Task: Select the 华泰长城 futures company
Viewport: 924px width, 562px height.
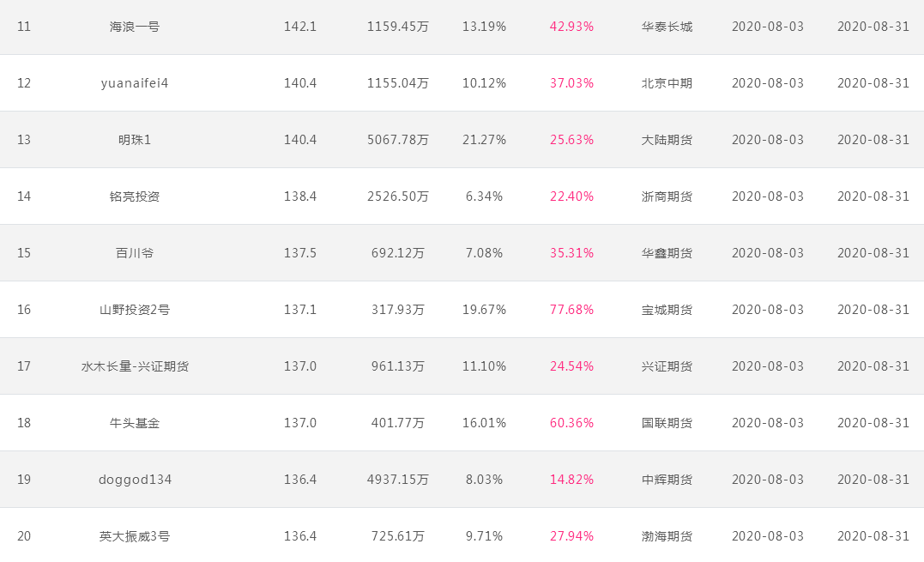Action: point(667,27)
